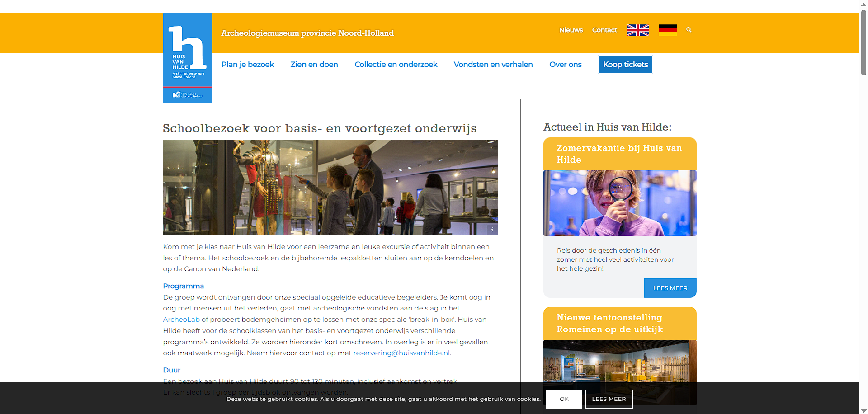
Task: Expand the Collectie en onderzoek menu
Action: click(396, 65)
